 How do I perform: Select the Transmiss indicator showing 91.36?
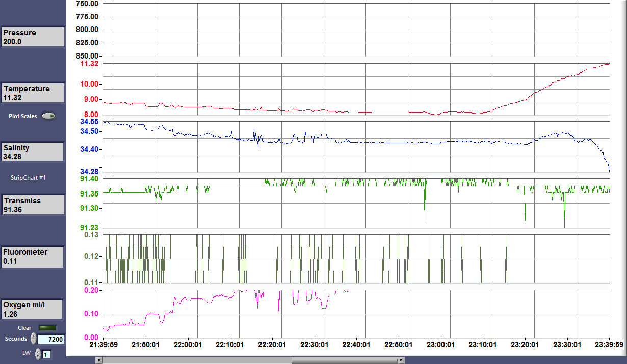(33, 205)
